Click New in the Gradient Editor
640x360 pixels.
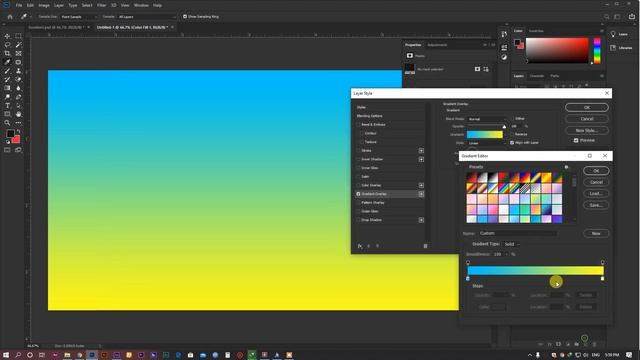click(596, 233)
